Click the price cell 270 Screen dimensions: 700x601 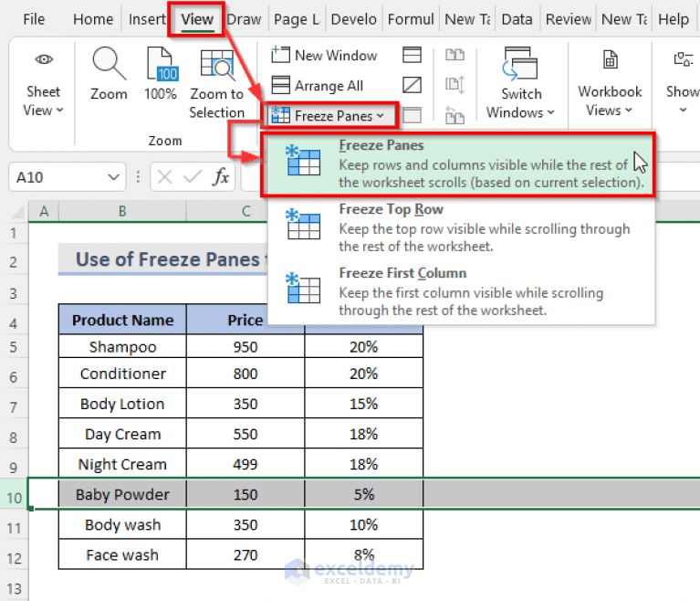tap(246, 555)
